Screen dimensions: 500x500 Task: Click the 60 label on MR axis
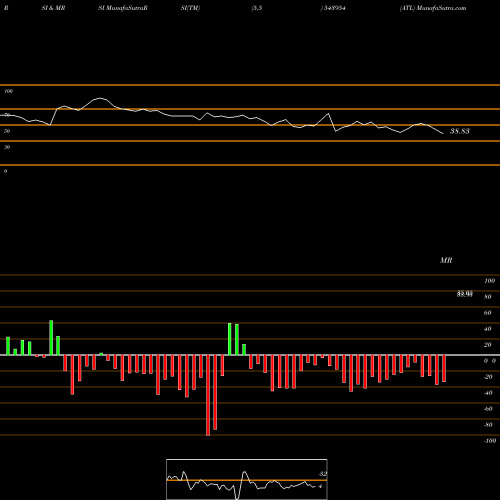(488, 313)
